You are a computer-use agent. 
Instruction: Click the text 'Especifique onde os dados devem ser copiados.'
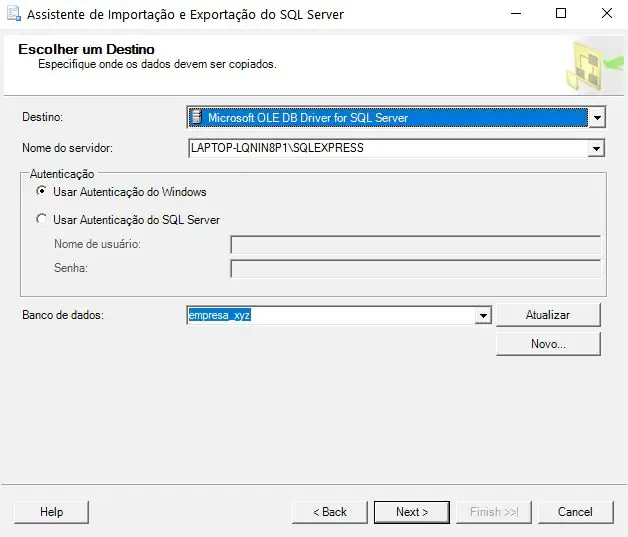click(157, 64)
